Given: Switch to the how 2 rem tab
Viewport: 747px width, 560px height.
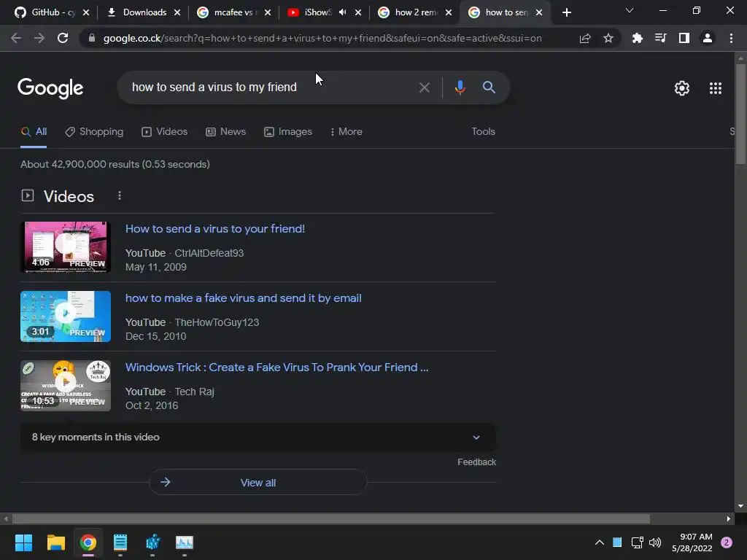Looking at the screenshot, I should (x=410, y=12).
